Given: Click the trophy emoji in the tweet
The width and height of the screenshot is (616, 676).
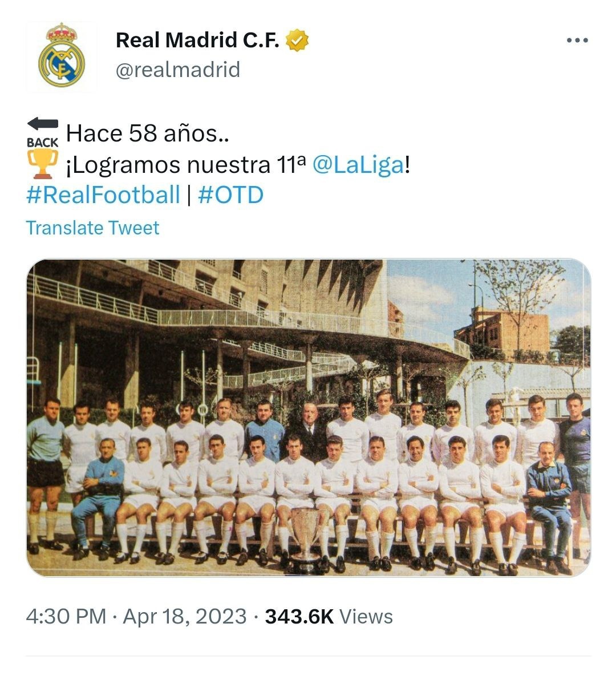Looking at the screenshot, I should (x=42, y=164).
